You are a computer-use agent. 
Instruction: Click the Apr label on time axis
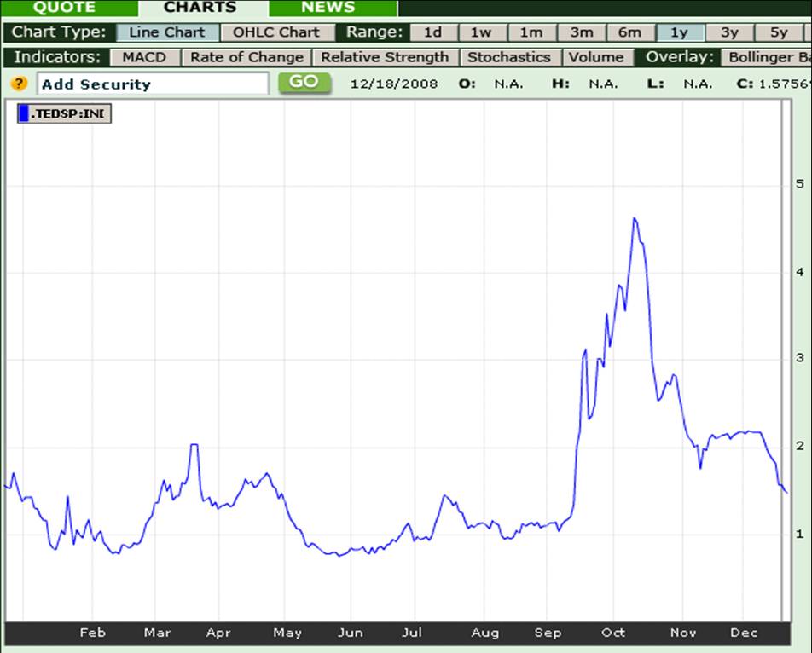(218, 633)
